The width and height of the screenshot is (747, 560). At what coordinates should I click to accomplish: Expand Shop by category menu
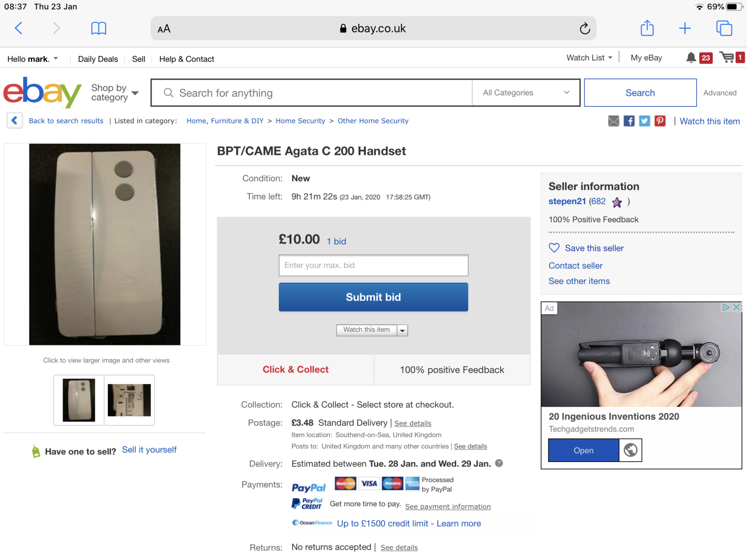click(115, 93)
